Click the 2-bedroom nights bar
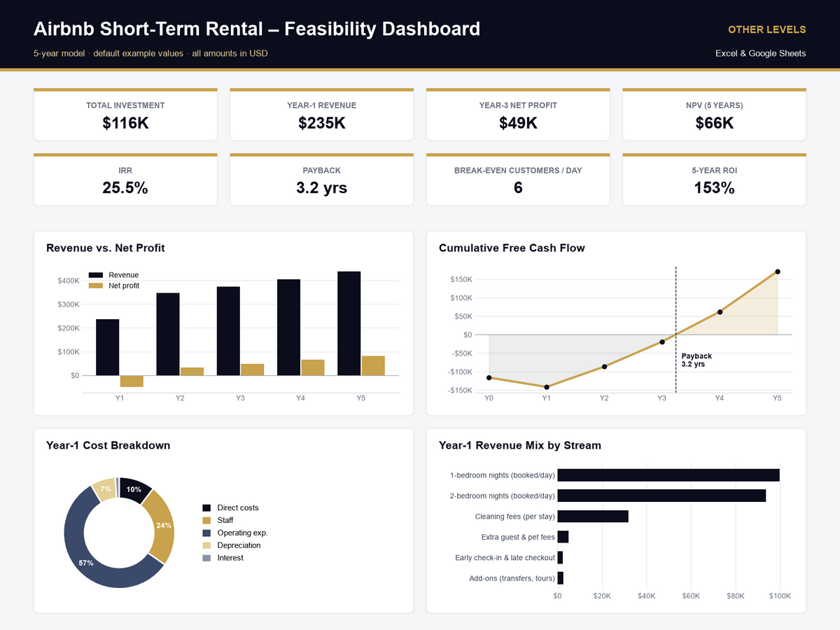The width and height of the screenshot is (840, 630). tap(661, 496)
